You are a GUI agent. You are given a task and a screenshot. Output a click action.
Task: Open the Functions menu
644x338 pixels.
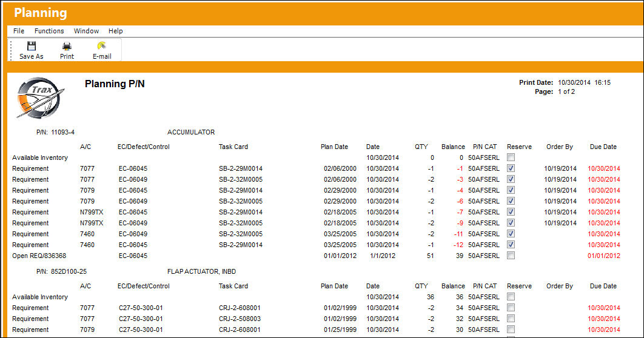(x=49, y=31)
